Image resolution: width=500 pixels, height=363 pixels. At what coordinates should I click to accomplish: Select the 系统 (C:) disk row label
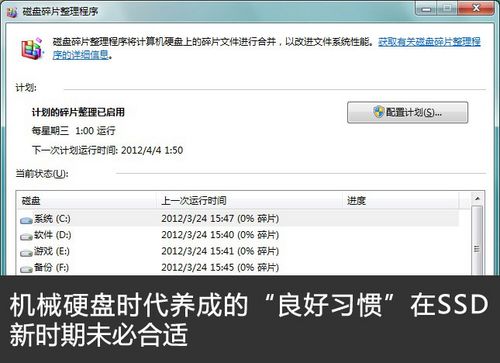tap(52, 219)
